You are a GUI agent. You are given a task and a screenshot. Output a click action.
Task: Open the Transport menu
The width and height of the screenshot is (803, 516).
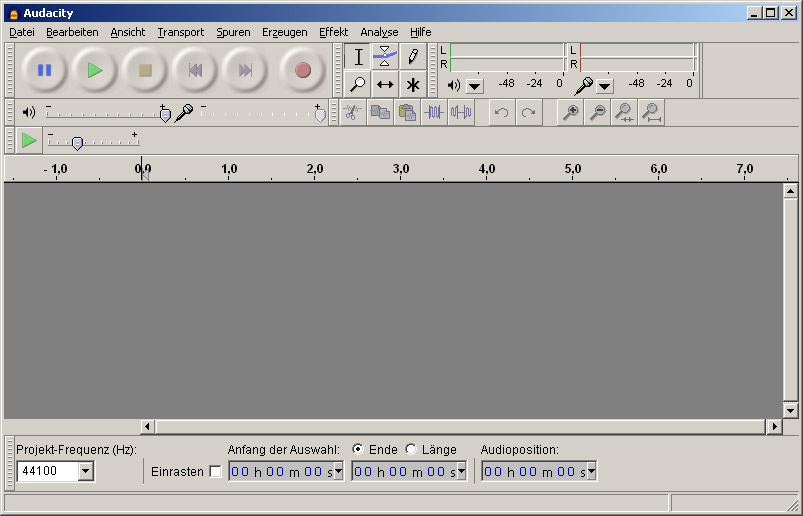[x=181, y=32]
